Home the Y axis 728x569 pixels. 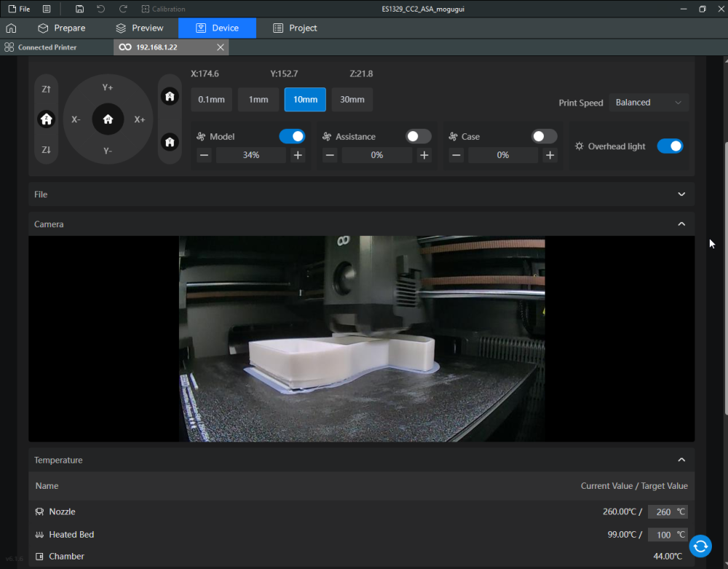[170, 142]
